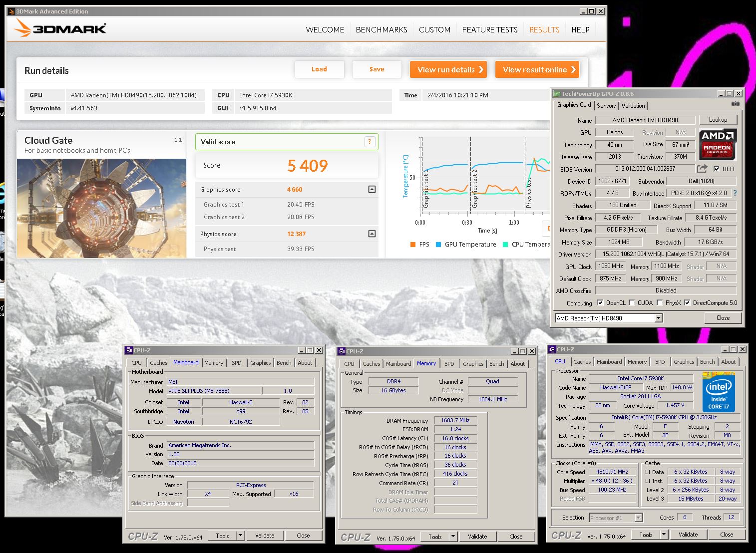Click the teal CPU Temperature legend swatch
The height and width of the screenshot is (553, 756).
coord(505,245)
